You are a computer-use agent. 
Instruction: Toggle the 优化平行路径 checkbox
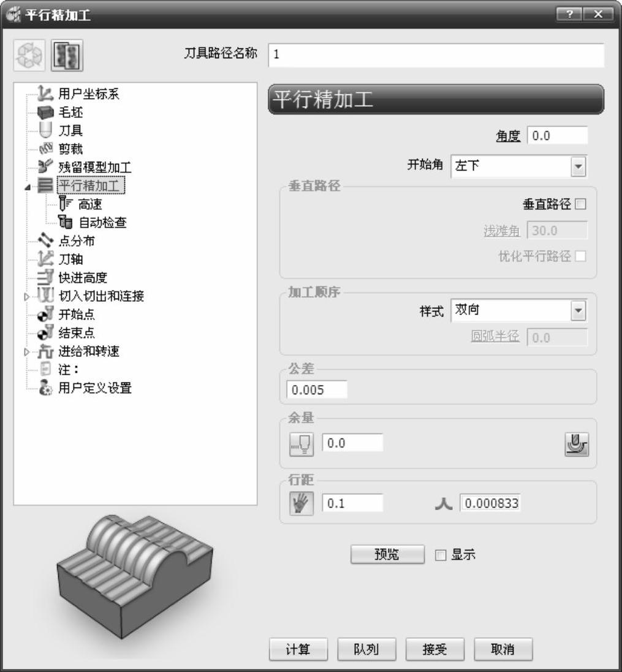580,256
